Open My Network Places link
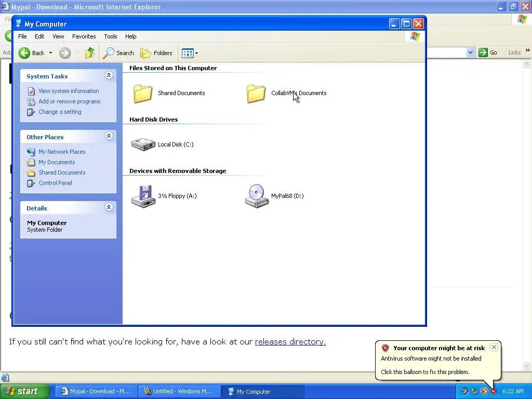Screen dimensions: 532x399 [x=62, y=152]
